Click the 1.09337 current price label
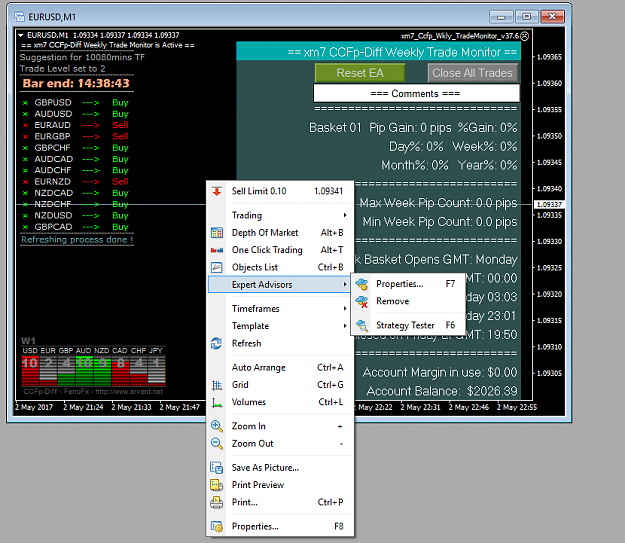Screen dimensions: 625x543 pos(549,205)
